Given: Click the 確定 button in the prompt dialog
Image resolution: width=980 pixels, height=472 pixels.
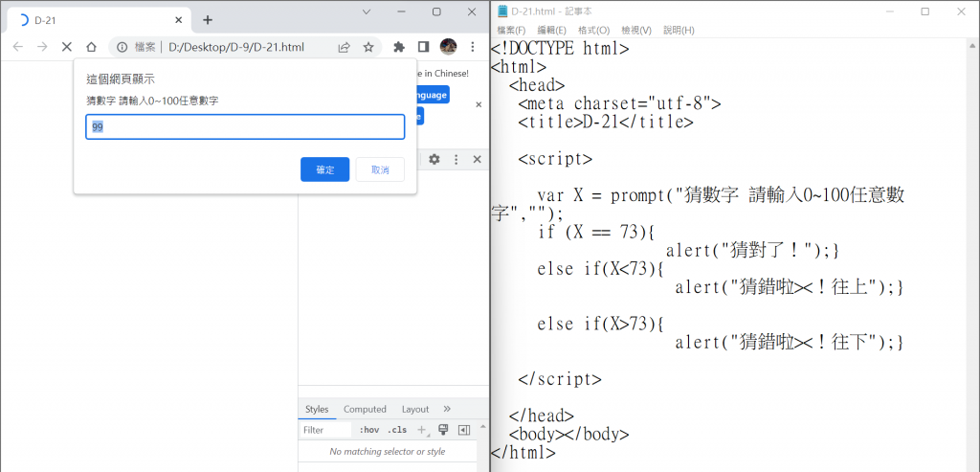Looking at the screenshot, I should pyautogui.click(x=325, y=169).
